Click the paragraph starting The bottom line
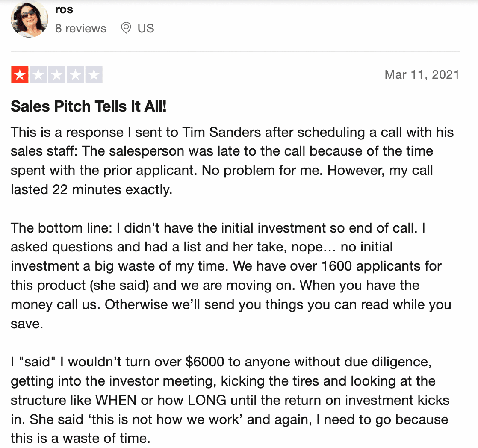The height and width of the screenshot is (448, 478). point(231,276)
